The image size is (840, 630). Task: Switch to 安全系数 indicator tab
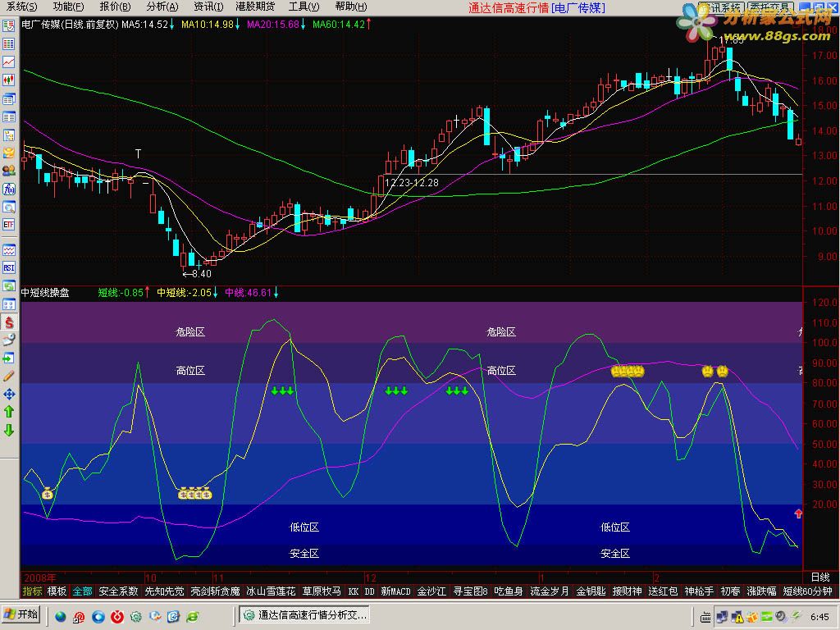click(x=118, y=591)
